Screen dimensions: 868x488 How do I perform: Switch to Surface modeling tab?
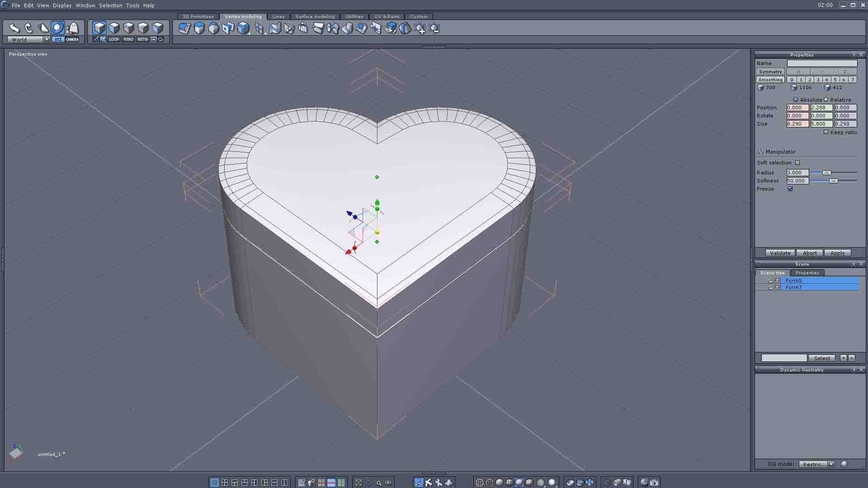[x=315, y=16]
